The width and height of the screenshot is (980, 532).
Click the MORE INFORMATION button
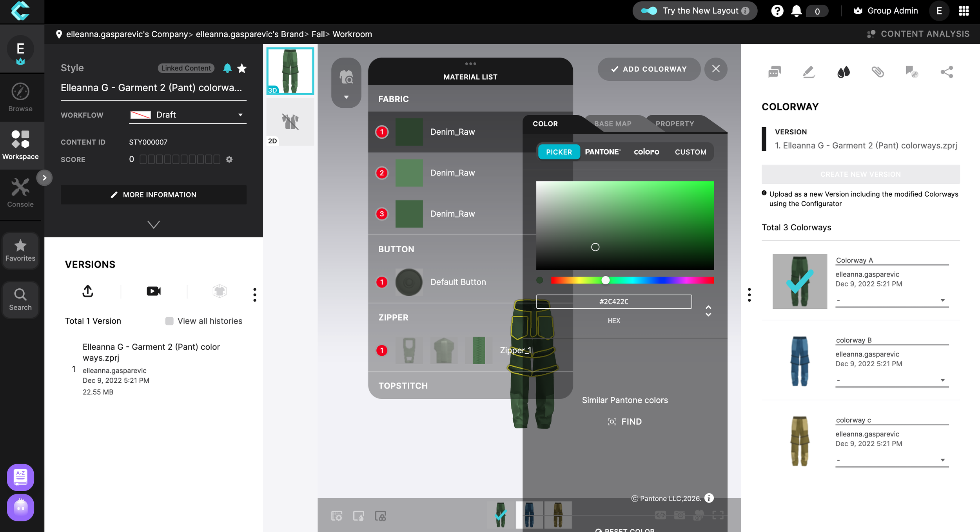(153, 195)
